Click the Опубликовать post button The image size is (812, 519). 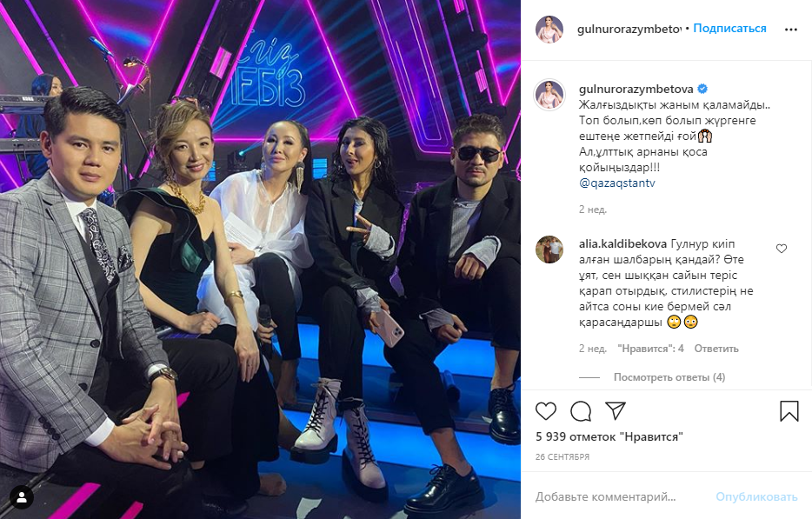(x=756, y=496)
